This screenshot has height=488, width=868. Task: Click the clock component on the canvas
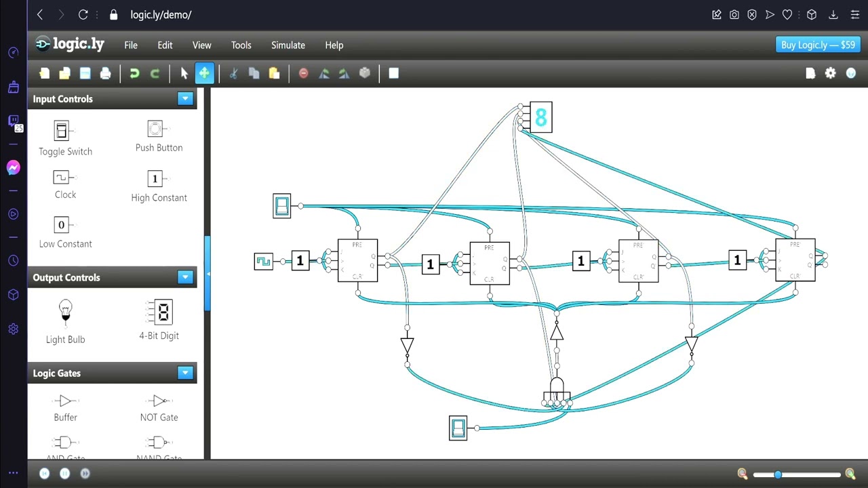click(x=263, y=261)
